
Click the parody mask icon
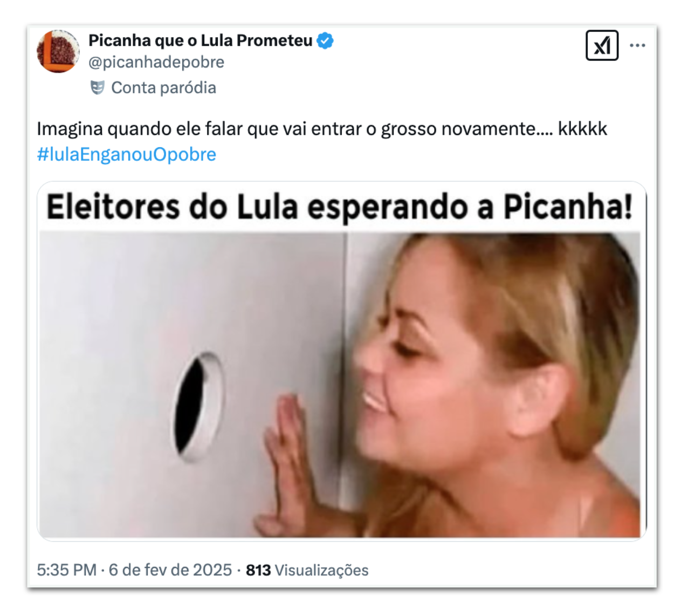(x=97, y=87)
